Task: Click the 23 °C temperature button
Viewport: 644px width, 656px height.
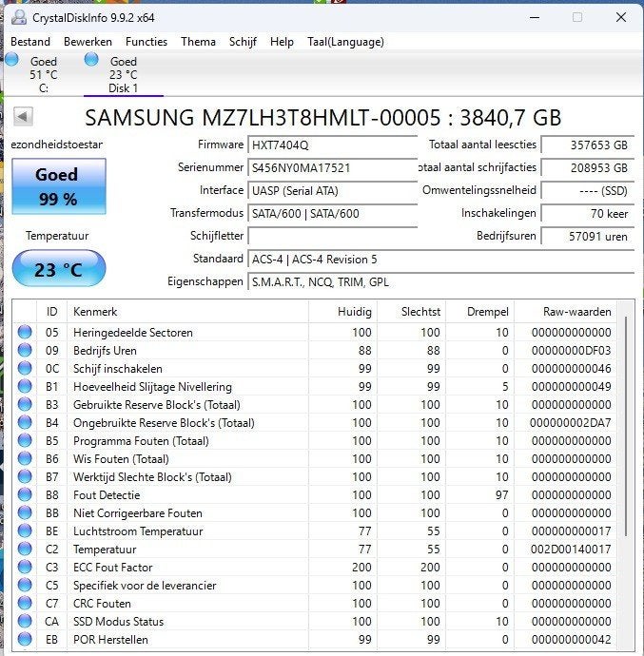Action: coord(59,269)
